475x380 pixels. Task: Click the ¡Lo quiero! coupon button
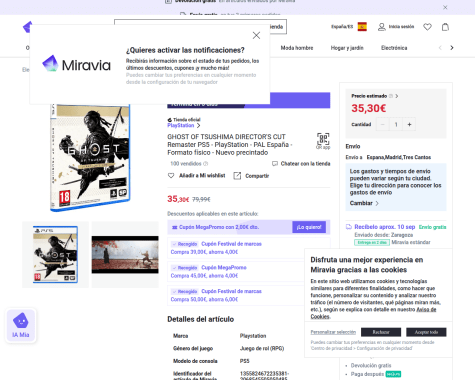(309, 227)
